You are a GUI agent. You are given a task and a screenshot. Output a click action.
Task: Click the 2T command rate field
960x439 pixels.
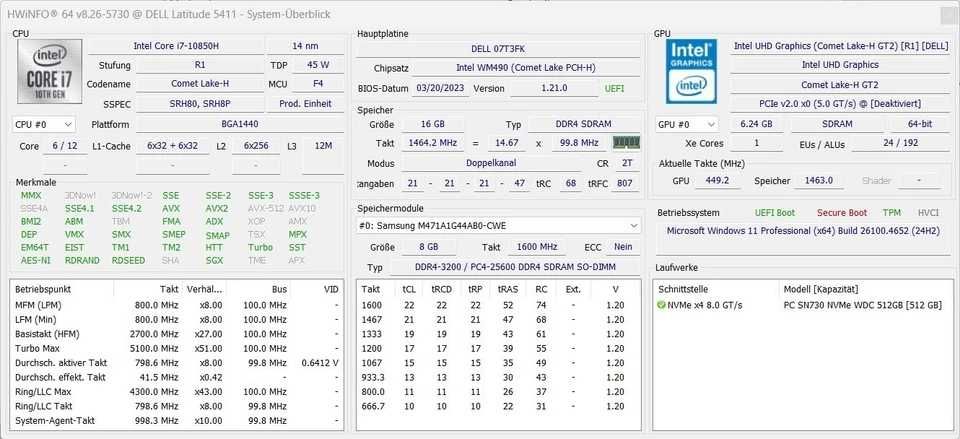pyautogui.click(x=626, y=163)
